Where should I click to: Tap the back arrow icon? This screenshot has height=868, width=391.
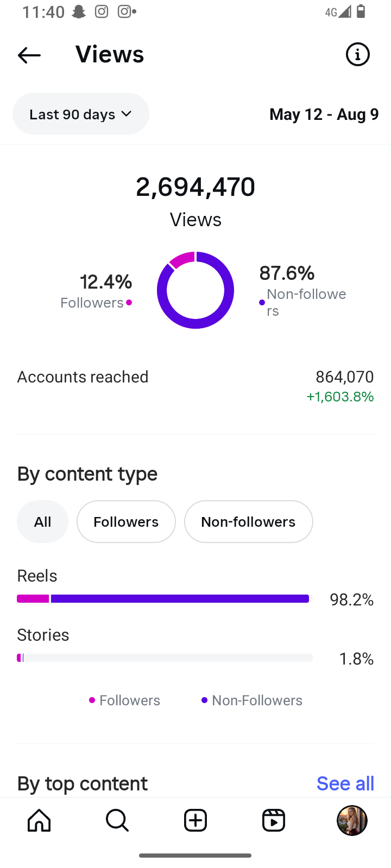pos(29,55)
